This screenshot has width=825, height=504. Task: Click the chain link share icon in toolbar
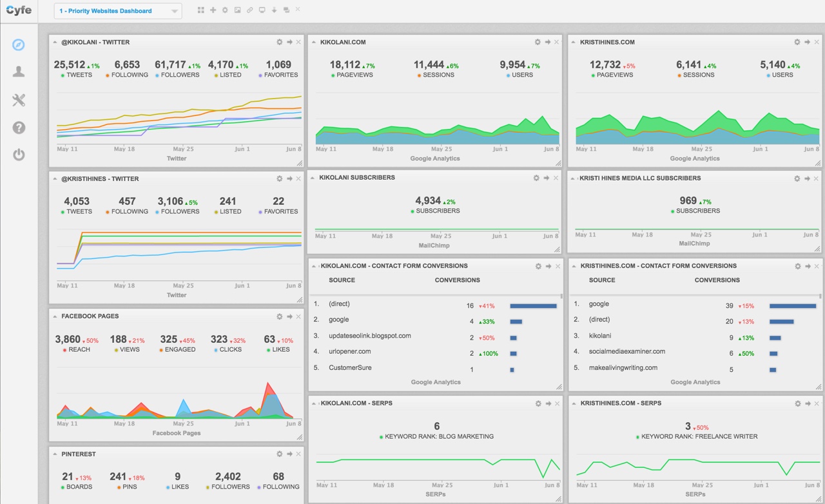coord(249,10)
